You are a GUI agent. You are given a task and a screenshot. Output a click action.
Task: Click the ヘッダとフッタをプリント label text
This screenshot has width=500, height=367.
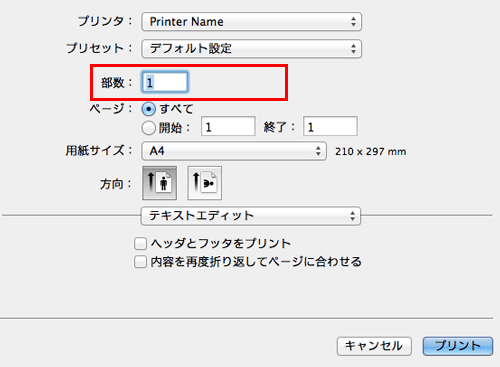(221, 243)
